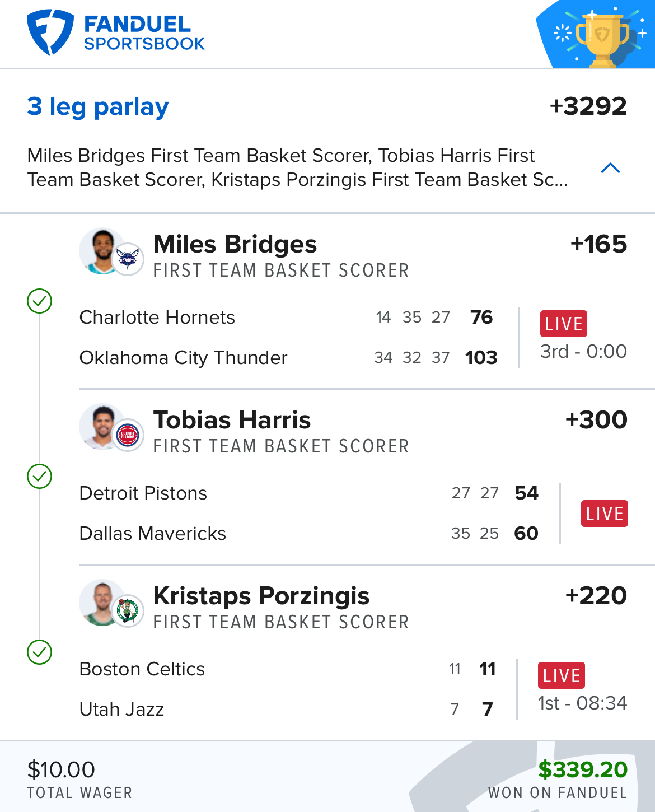
Task: Click the 3 leg parlay heading
Action: [x=98, y=106]
